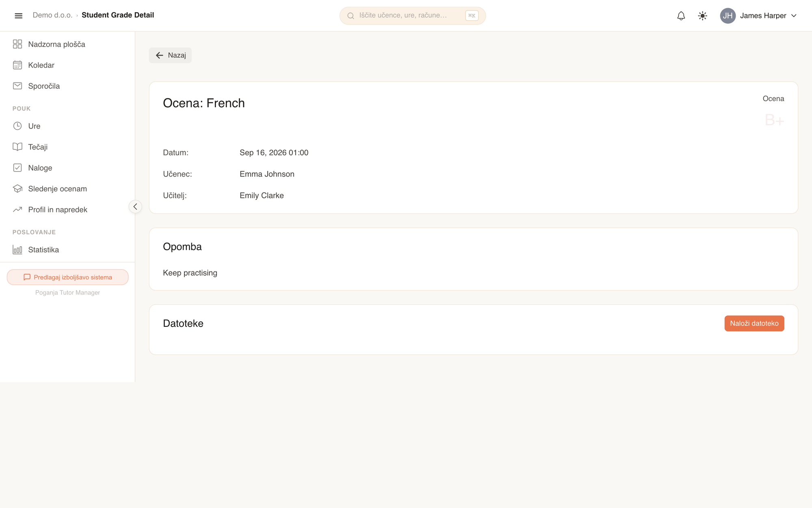Viewport: 812px width, 508px height.
Task: Click the Poganja Tutor Manager text
Action: click(x=67, y=293)
